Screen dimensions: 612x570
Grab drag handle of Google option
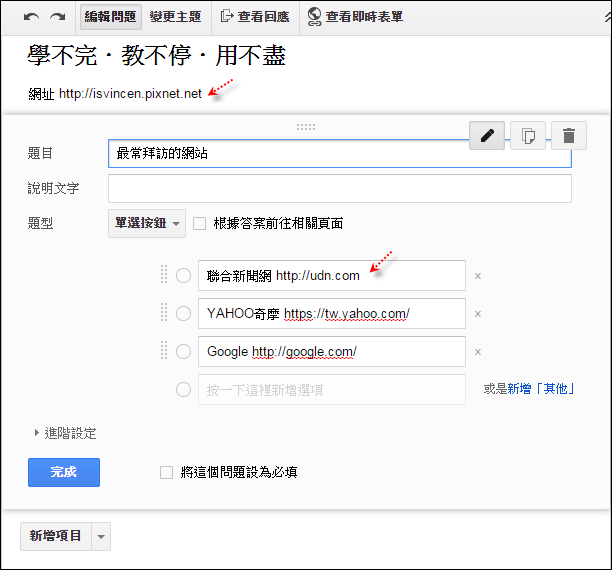click(x=164, y=350)
